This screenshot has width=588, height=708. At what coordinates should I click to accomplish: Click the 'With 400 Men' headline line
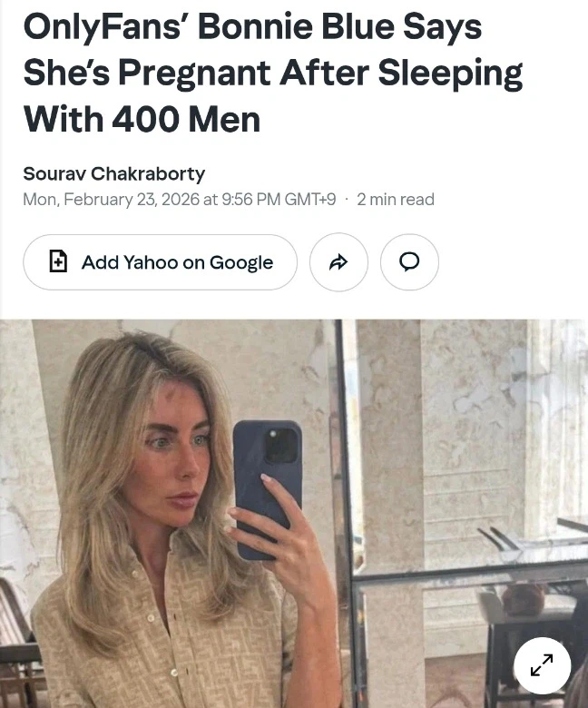[142, 119]
